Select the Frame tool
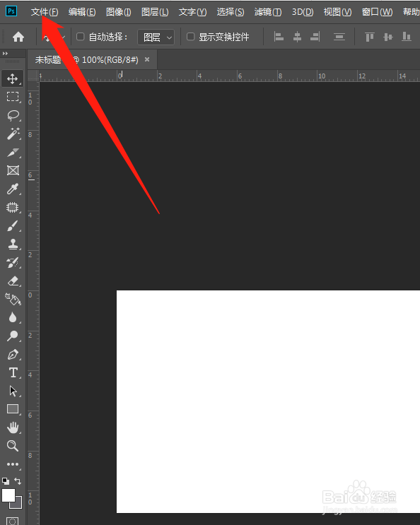This screenshot has width=420, height=525. (13, 170)
